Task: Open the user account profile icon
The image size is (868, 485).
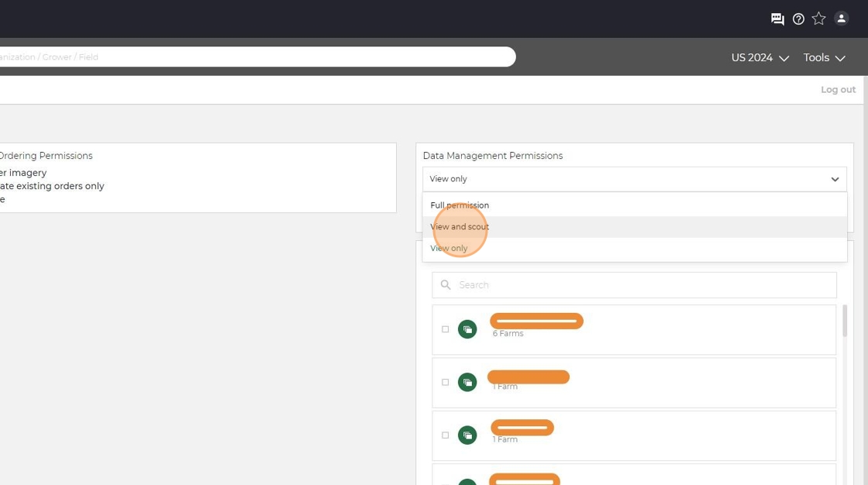Action: point(841,19)
